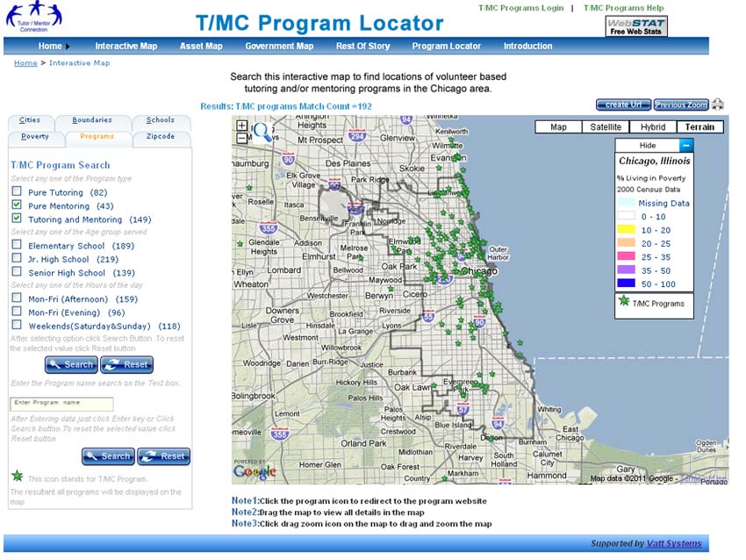The height and width of the screenshot is (560, 746).
Task: Select the Poverty tab
Action: 35,137
